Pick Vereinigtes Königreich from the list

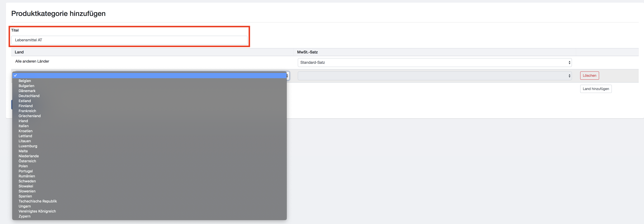[x=37, y=211]
